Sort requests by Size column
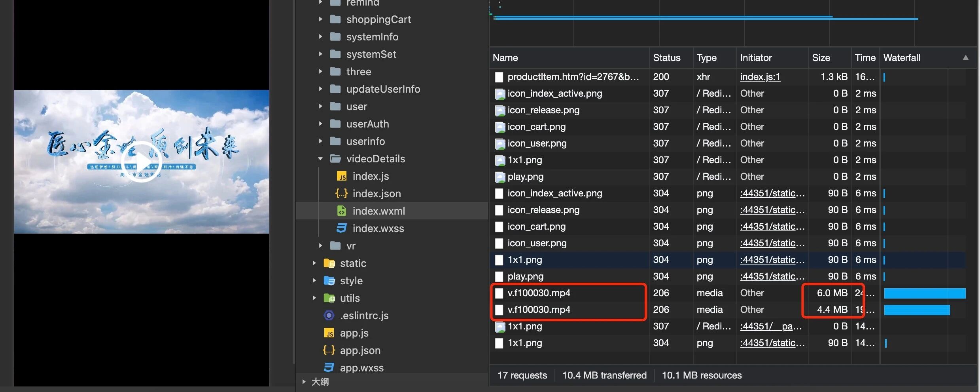This screenshot has width=980, height=392. [830, 58]
